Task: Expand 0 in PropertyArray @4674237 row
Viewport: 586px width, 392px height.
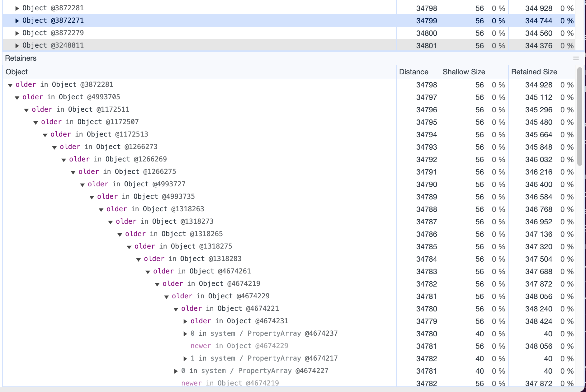Action: 185,334
